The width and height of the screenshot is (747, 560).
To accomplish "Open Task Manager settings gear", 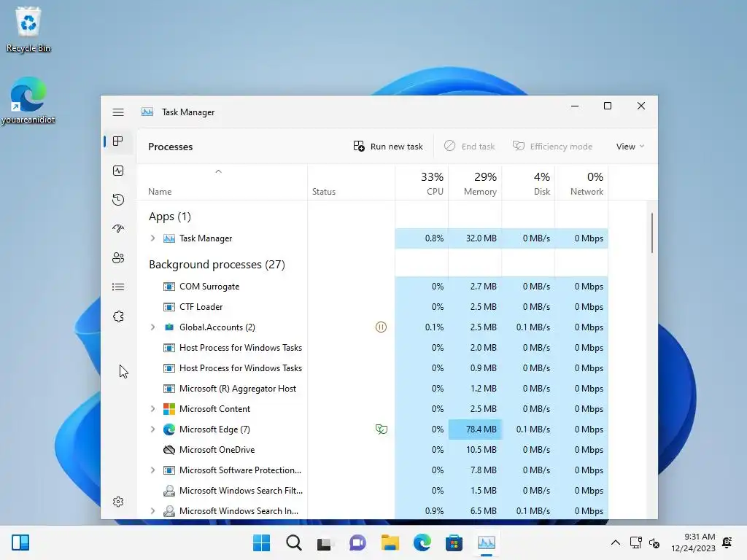I will [x=118, y=502].
